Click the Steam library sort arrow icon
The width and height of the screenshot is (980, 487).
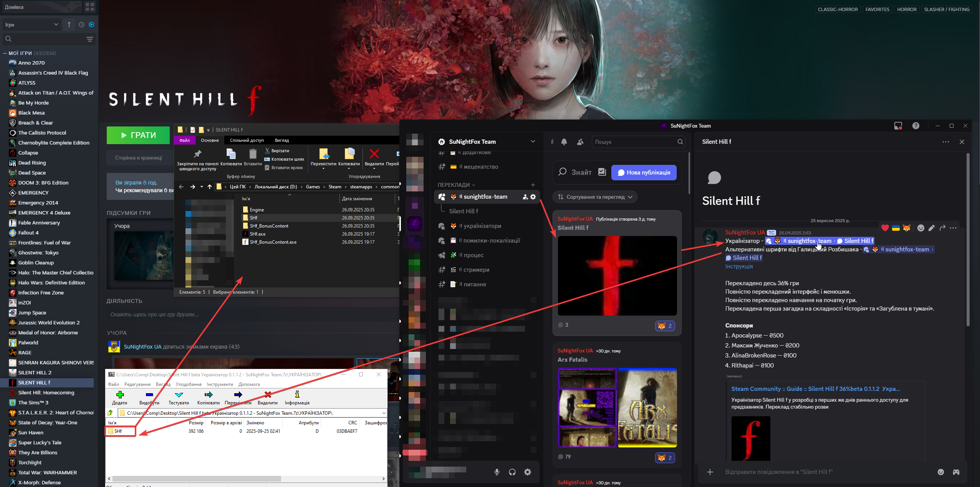[69, 25]
